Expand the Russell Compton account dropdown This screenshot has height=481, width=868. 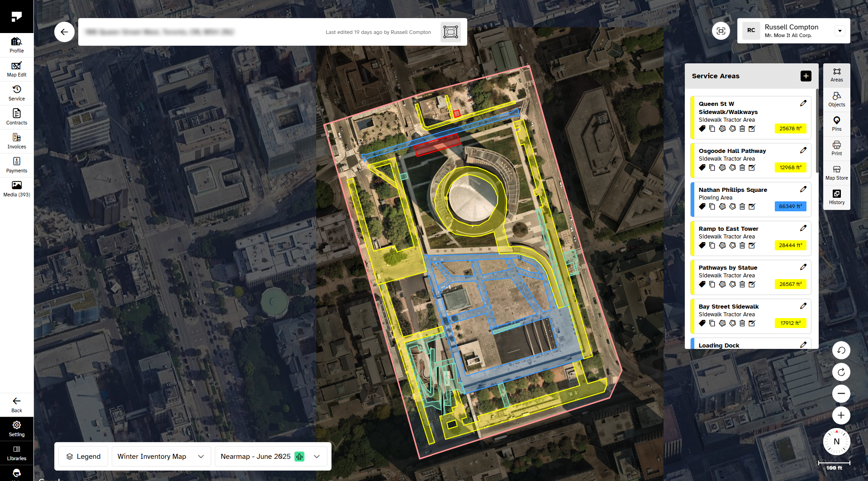click(840, 31)
